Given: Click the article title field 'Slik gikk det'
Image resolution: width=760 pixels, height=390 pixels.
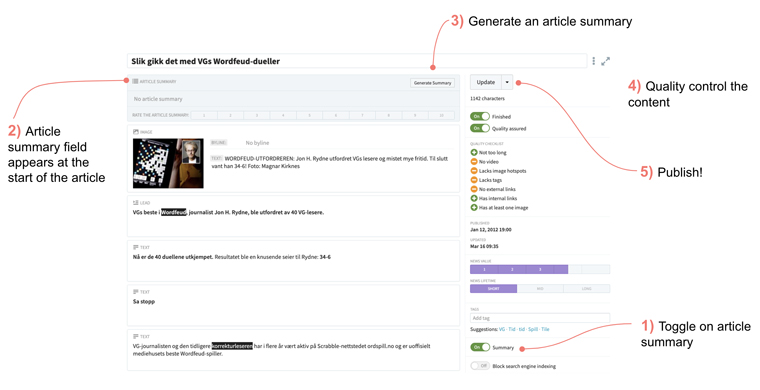Looking at the screenshot, I should coord(357,61).
